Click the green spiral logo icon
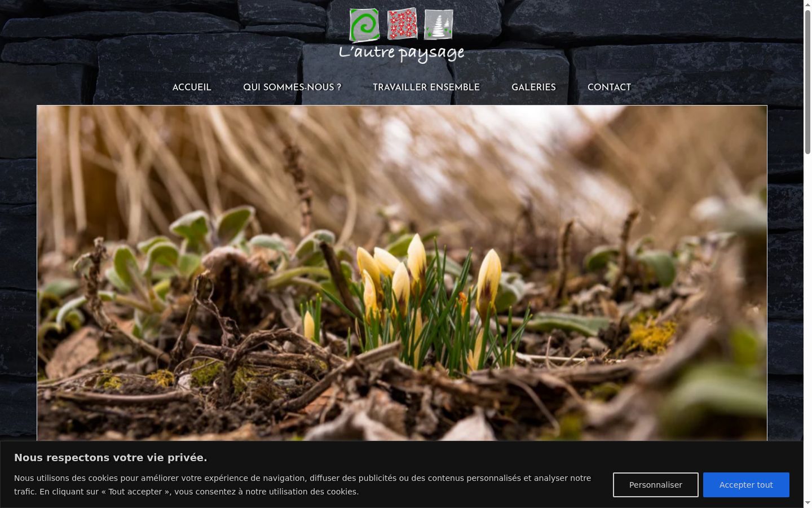 [x=364, y=25]
